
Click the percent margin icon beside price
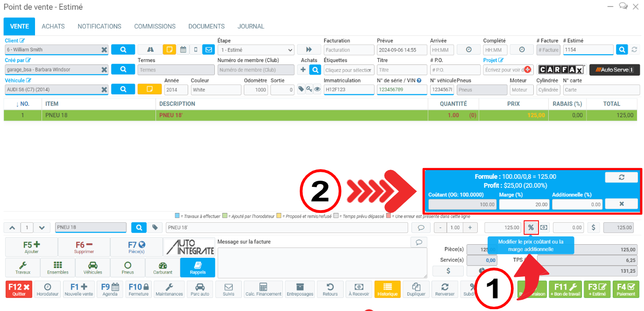[x=531, y=227]
